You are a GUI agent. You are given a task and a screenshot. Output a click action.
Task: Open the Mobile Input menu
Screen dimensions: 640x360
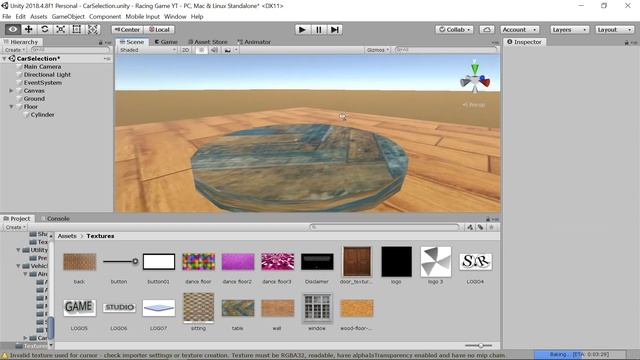(x=142, y=17)
